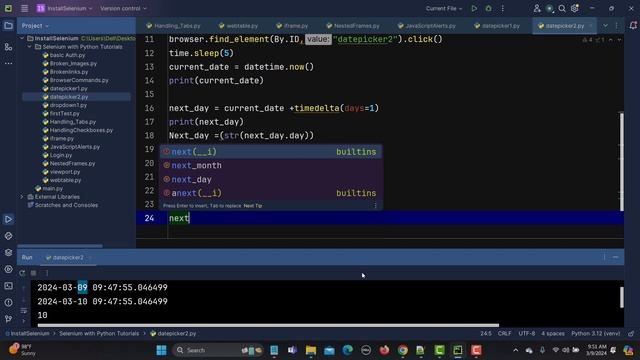Click Next Tip link in popup
This screenshot has width=640, height=360.
(253, 206)
